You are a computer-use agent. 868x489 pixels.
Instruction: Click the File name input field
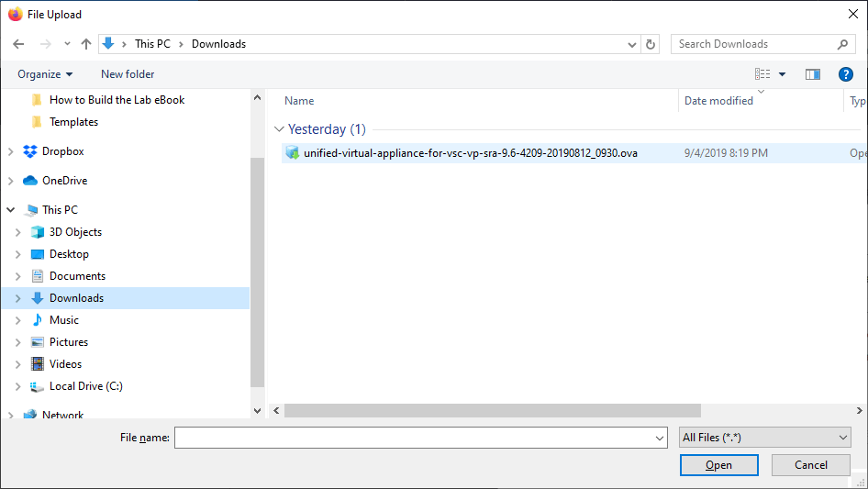[419, 439]
